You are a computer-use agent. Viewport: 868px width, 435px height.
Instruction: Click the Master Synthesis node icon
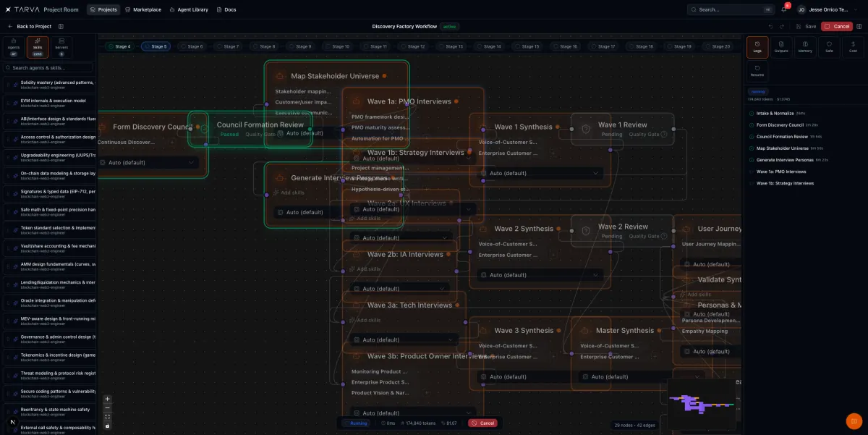click(584, 331)
